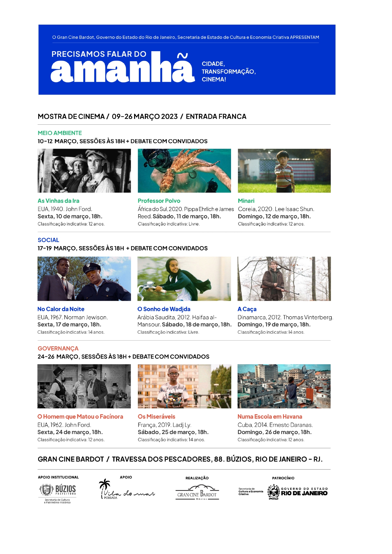This screenshot has height=554, width=392.
Task: Click '24-26 MARÇO, SESSÕES ÀS 18H' schedule line
Action: click(82, 357)
